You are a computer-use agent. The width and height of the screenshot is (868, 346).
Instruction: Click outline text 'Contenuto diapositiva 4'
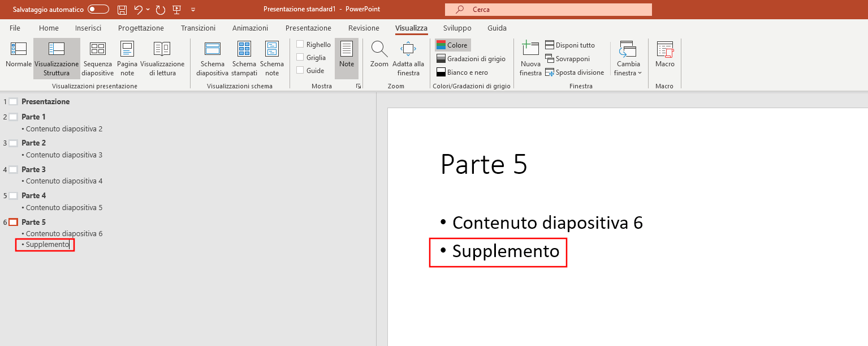[x=64, y=181]
